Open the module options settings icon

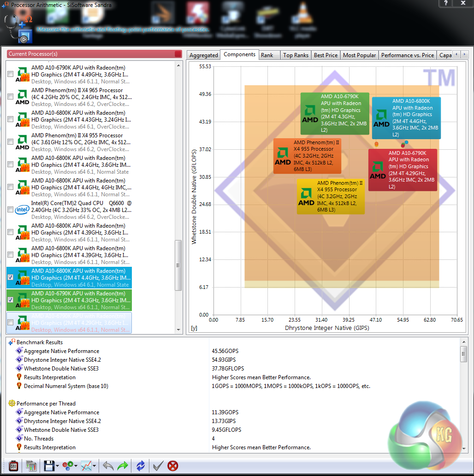pos(13,466)
